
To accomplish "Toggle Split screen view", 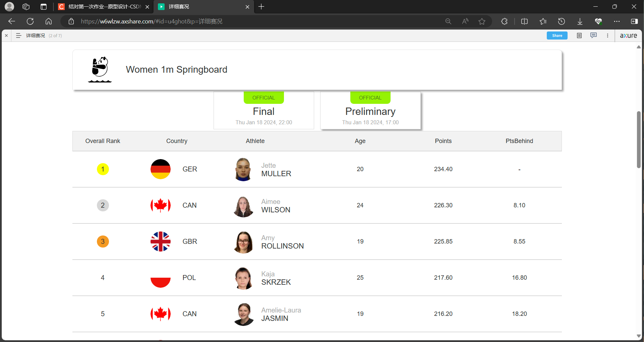I will 525,21.
